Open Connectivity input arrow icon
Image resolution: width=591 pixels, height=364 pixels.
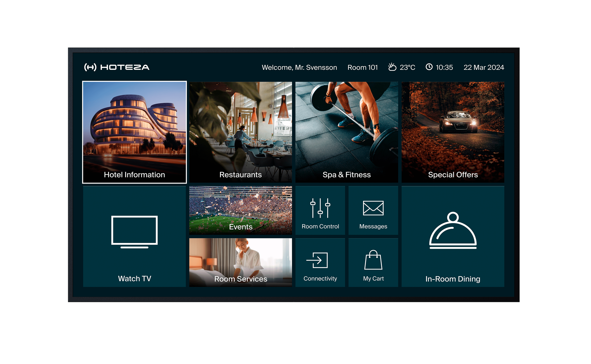click(317, 260)
